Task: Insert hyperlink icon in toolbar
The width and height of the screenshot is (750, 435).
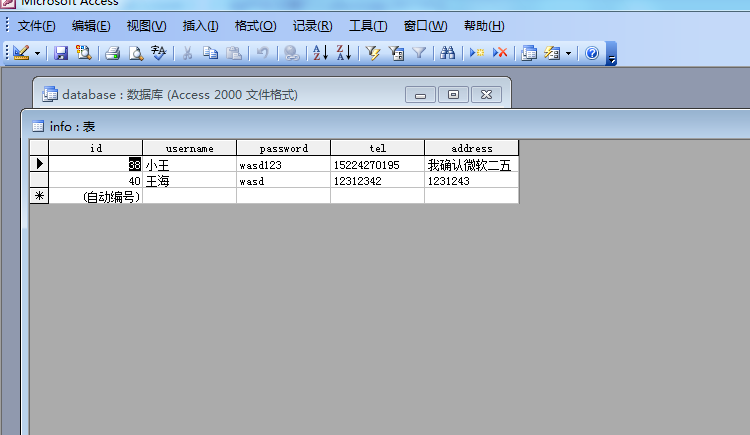Action: click(x=291, y=53)
